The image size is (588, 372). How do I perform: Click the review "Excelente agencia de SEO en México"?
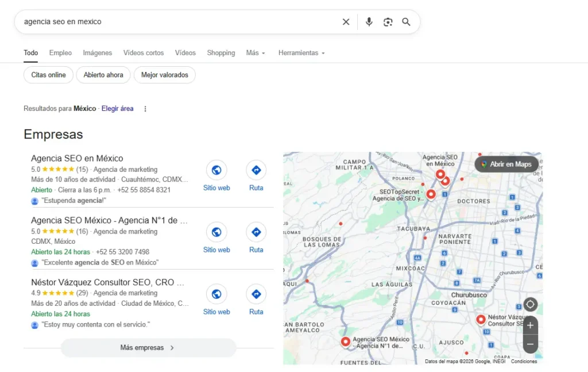pos(100,262)
